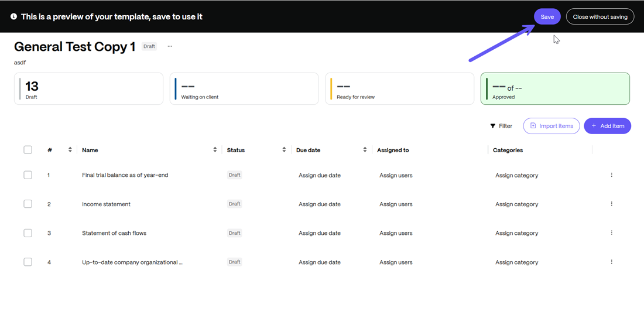Check the box for Up-to-date company organizational row
644x318 pixels.
click(x=28, y=262)
